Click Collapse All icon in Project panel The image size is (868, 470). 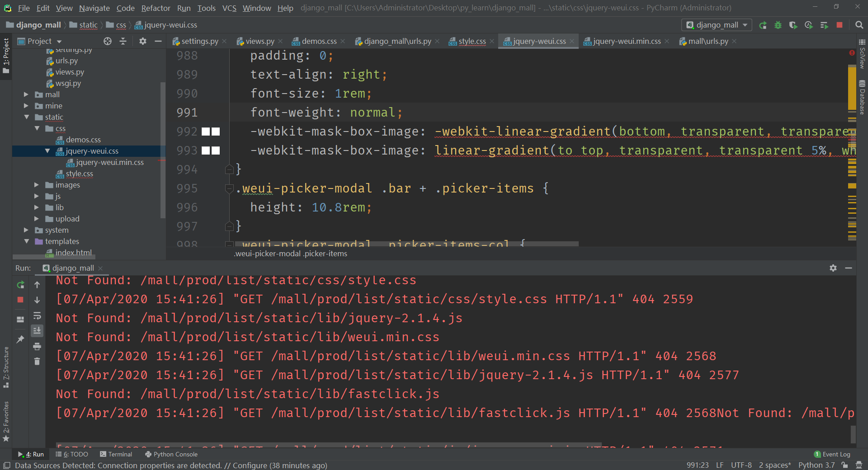coord(123,41)
